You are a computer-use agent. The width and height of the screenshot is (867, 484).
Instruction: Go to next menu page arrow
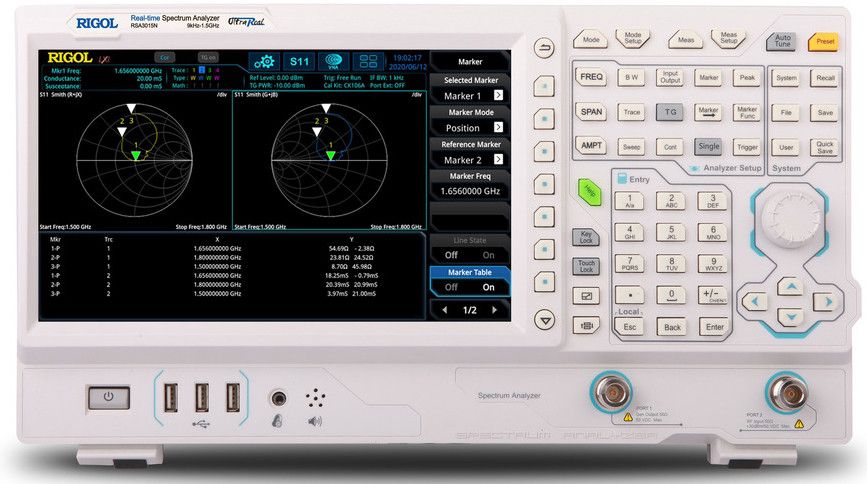pos(497,311)
